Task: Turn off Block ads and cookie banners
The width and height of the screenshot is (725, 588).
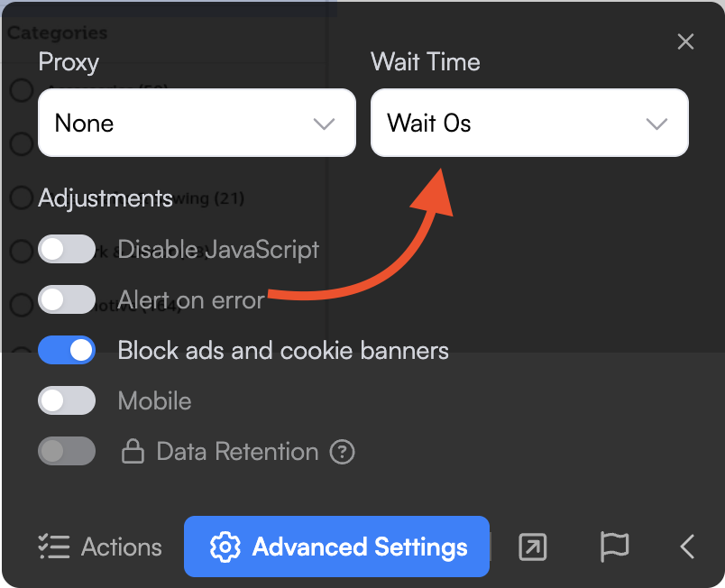Action: (67, 350)
